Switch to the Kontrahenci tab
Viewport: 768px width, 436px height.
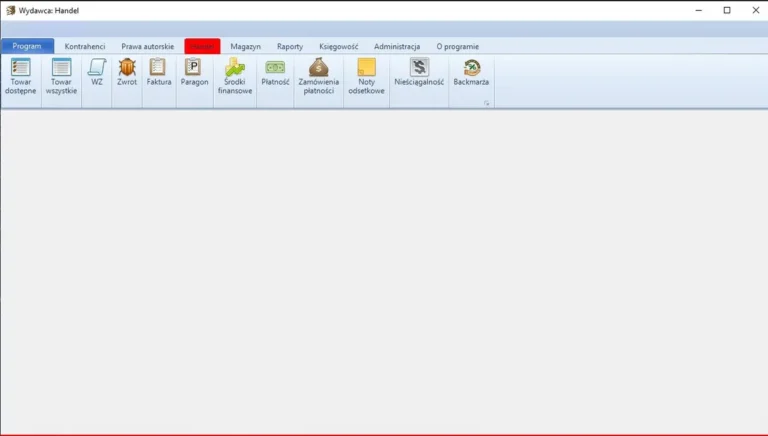[85, 47]
